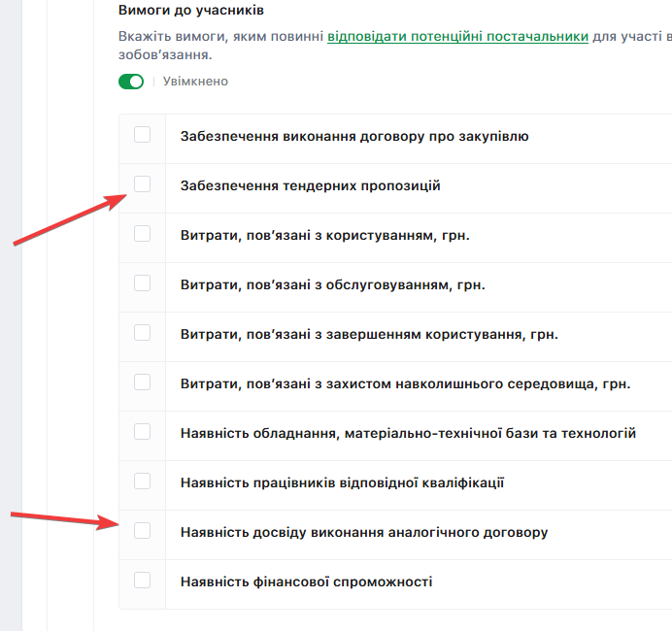Click the "Витрати, пов'язані з користуванням, грн." label
672x631 pixels.
[x=324, y=235]
